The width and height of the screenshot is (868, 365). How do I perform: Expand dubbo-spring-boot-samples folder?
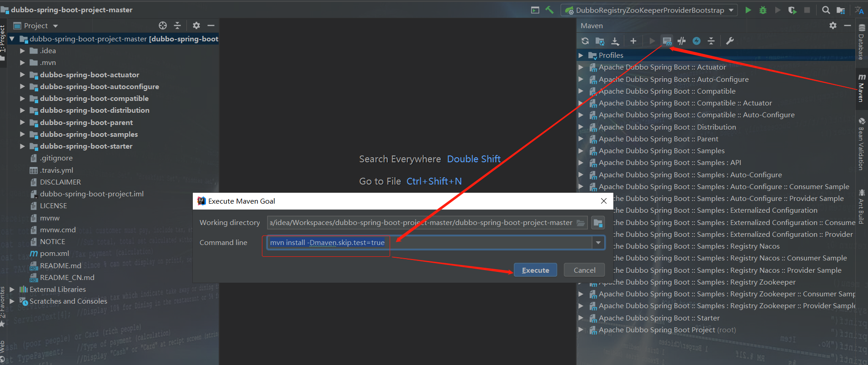tap(22, 134)
